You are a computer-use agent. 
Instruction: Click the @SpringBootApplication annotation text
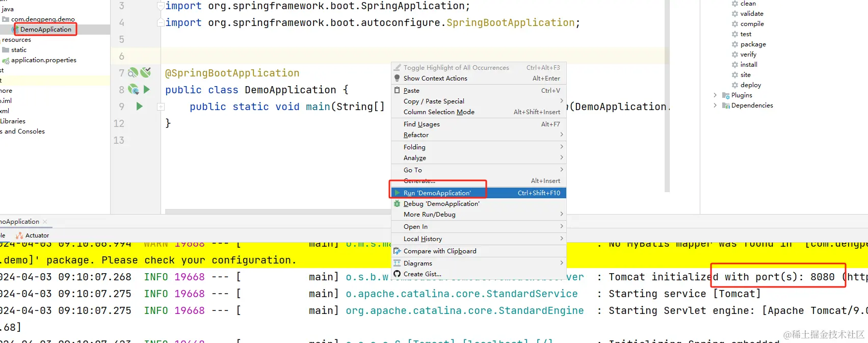tap(232, 73)
